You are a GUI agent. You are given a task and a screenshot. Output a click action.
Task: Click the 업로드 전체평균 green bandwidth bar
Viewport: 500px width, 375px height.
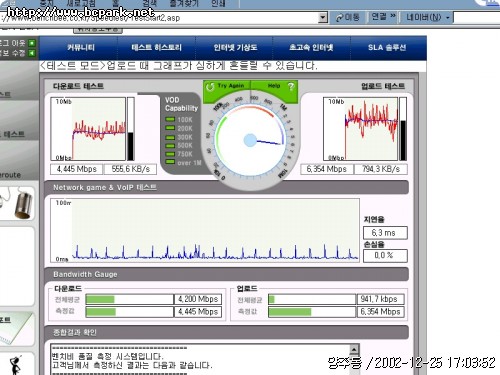pos(271,299)
